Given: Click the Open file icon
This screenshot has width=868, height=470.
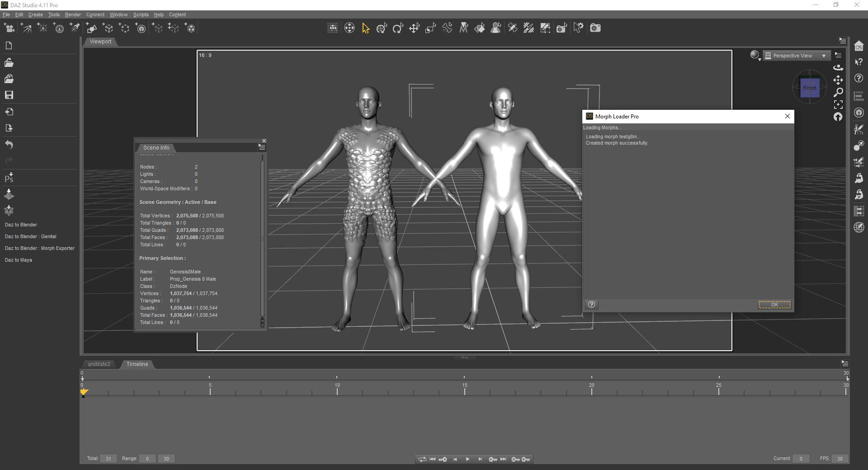Looking at the screenshot, I should click(9, 62).
